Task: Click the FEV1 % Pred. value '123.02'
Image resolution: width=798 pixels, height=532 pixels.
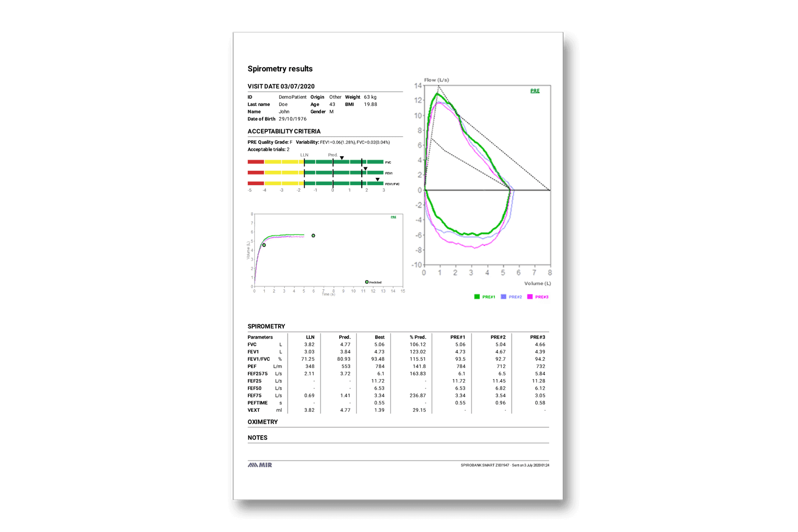Action: click(418, 352)
